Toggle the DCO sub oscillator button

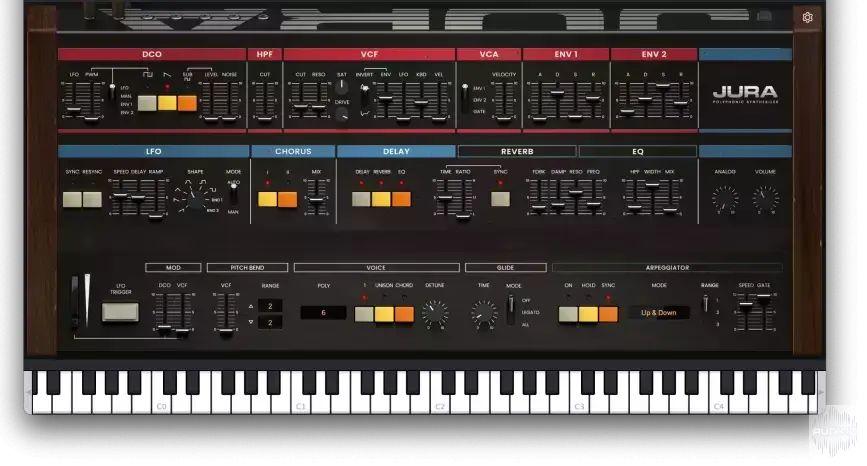tap(187, 103)
